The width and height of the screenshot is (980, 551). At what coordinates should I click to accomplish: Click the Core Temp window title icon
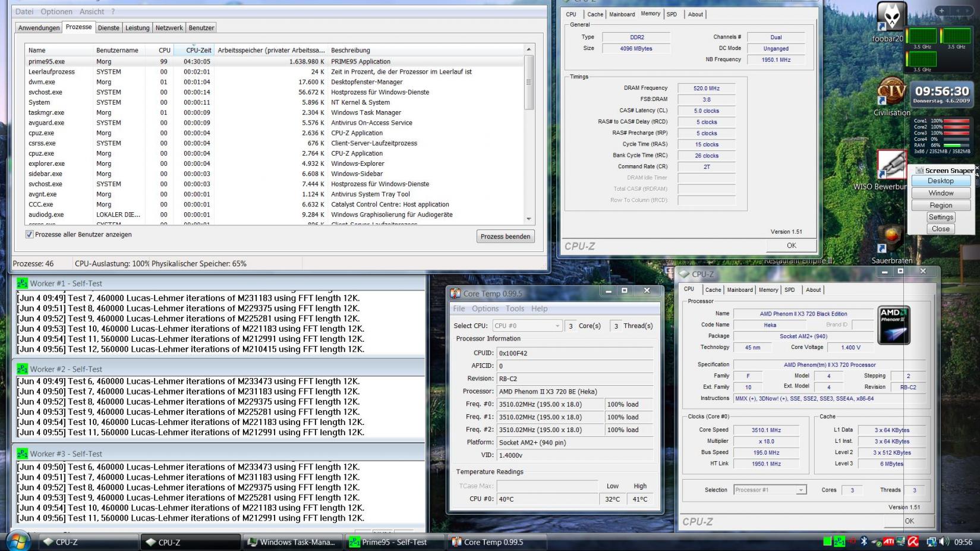455,293
